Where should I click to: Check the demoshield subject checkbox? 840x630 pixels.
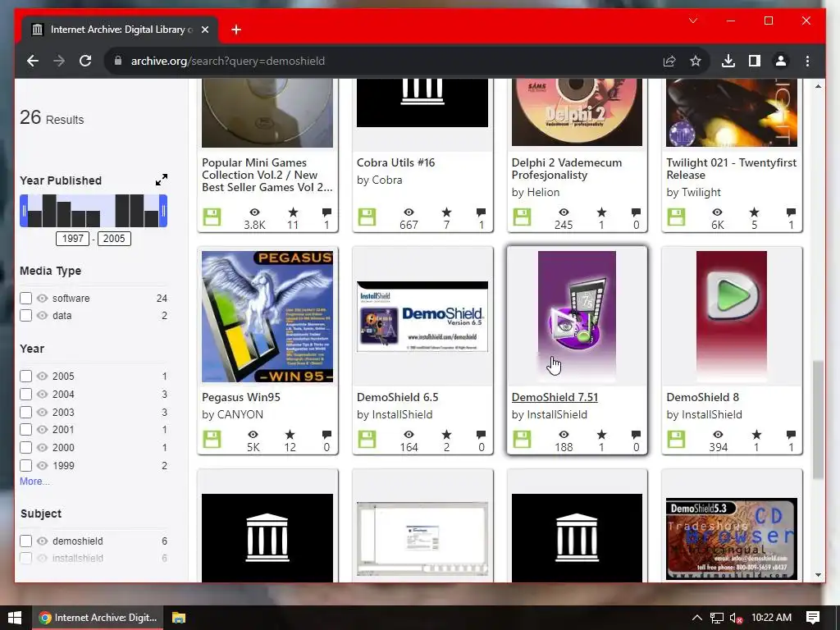25,541
